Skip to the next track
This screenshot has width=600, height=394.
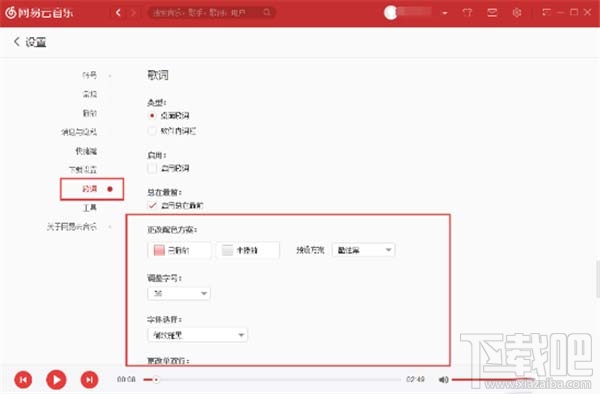[x=89, y=380]
